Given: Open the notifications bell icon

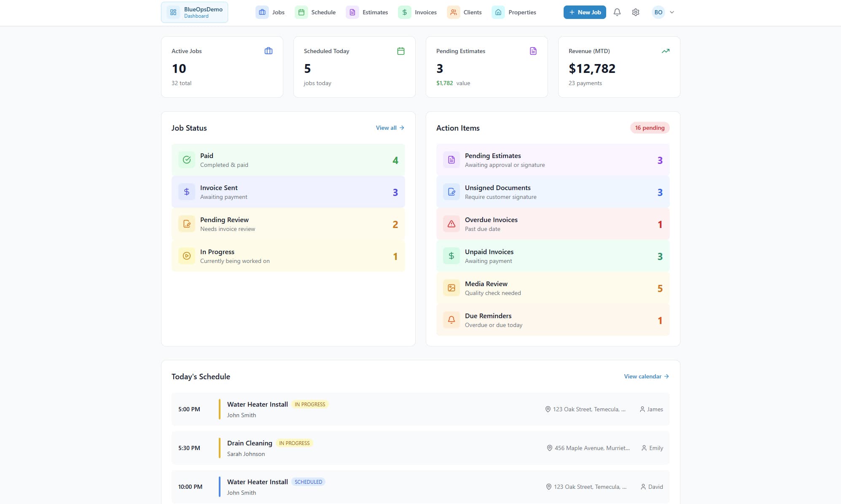Looking at the screenshot, I should coord(617,12).
